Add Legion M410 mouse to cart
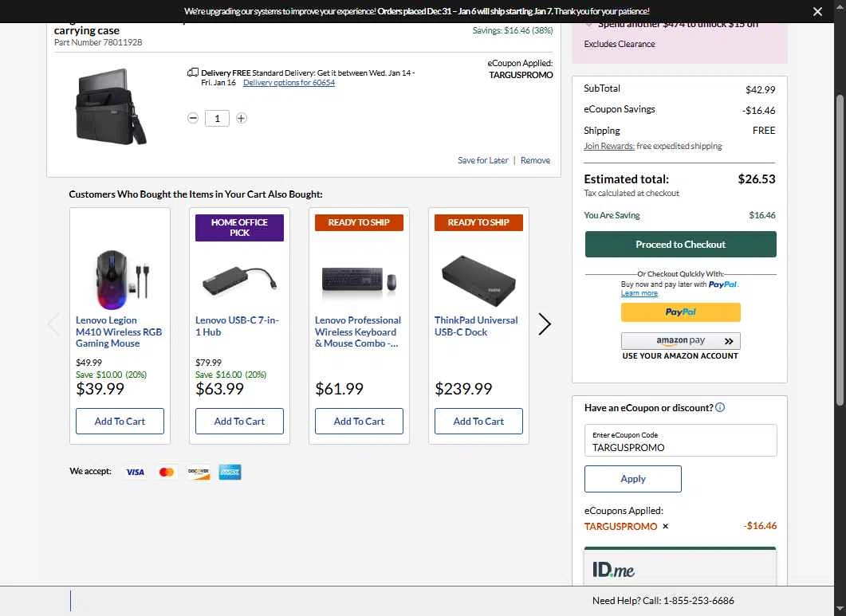 [x=120, y=422]
